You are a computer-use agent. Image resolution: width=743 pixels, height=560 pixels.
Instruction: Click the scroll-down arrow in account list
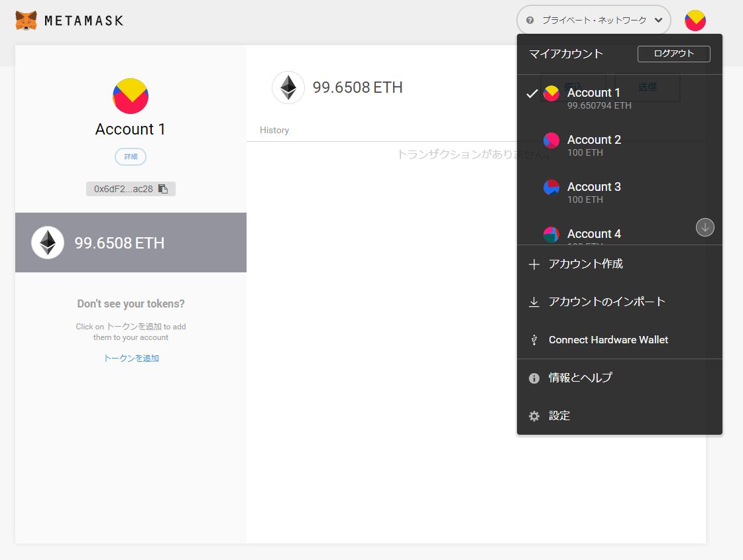coord(705,227)
